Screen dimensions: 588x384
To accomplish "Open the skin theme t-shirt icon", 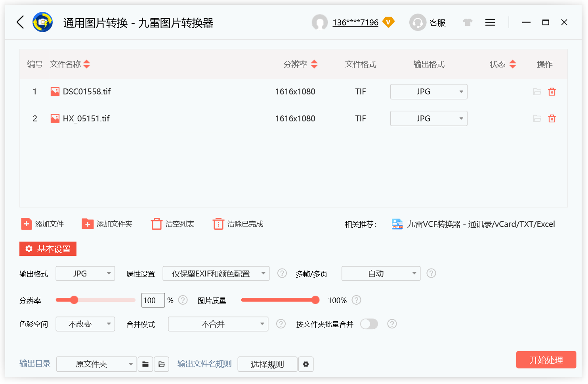I will [468, 22].
